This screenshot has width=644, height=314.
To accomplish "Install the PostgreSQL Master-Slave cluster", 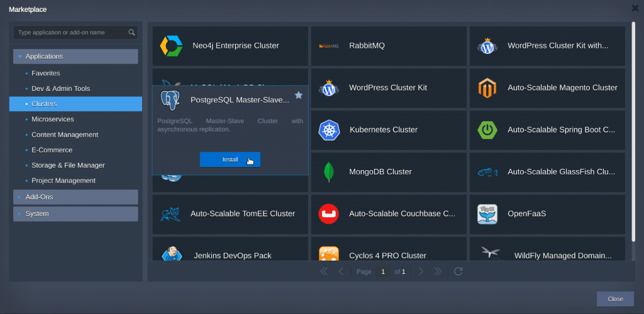I will pyautogui.click(x=230, y=160).
